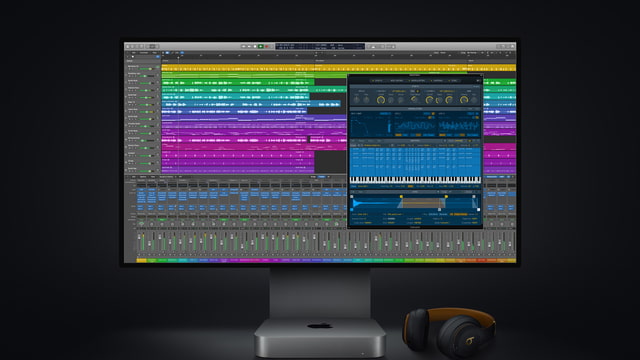Open the Loop Browser icon at top right
This screenshot has height=360, width=640.
[x=508, y=47]
